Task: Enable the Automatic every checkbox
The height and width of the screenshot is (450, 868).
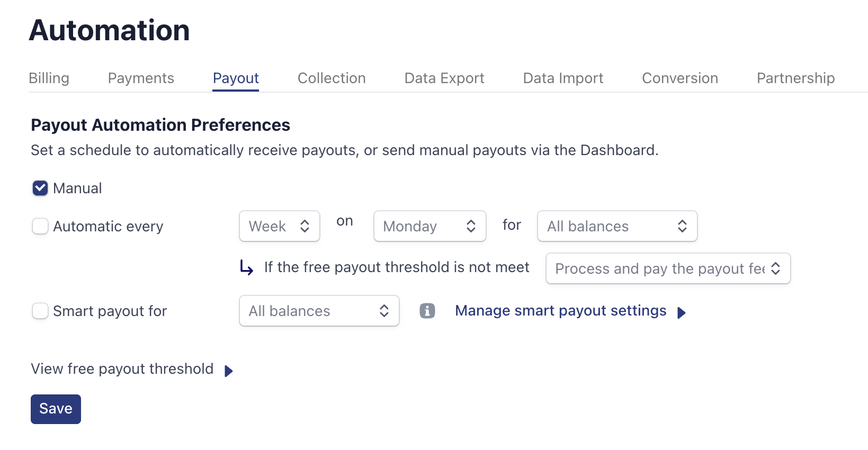Action: (40, 227)
